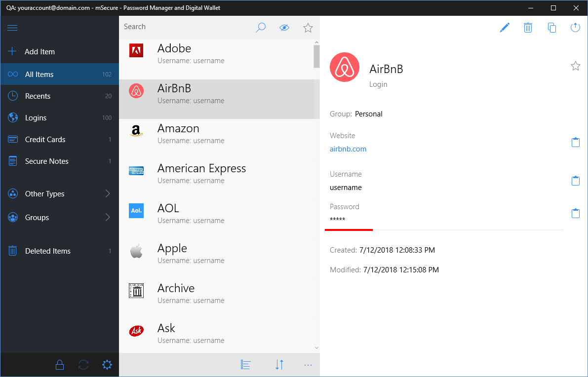This screenshot has height=377, width=588.
Task: Click the Apple logo icon
Action: (136, 251)
